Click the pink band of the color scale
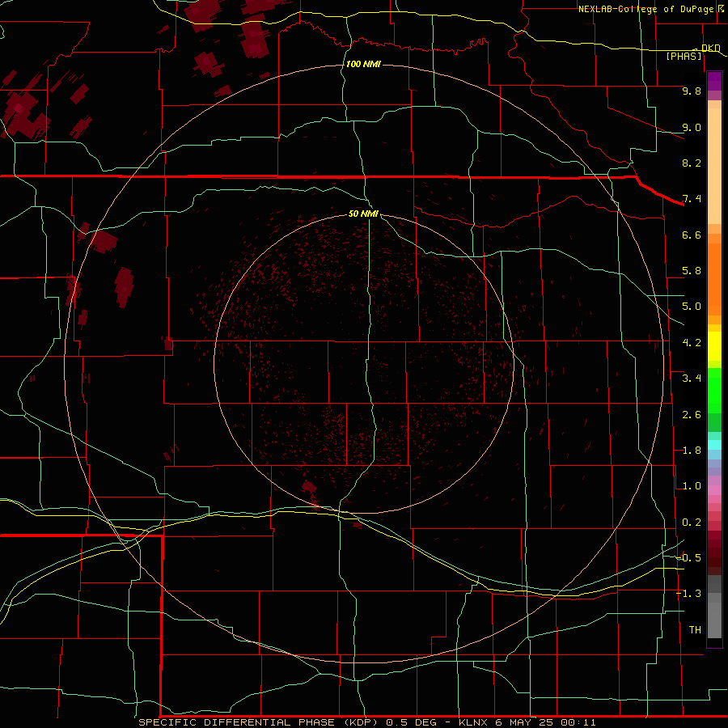This screenshot has height=728, width=728. (x=714, y=490)
